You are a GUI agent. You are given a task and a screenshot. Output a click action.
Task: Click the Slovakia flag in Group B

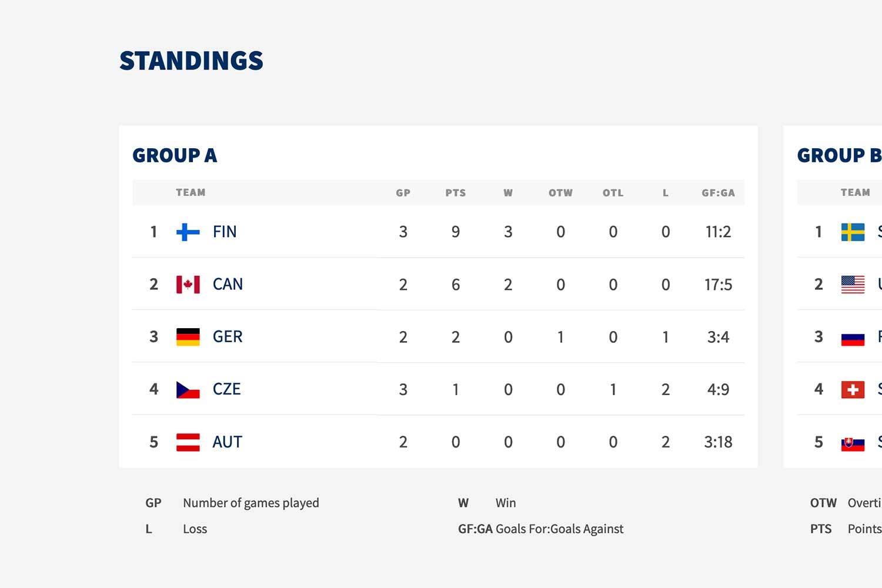tap(853, 443)
